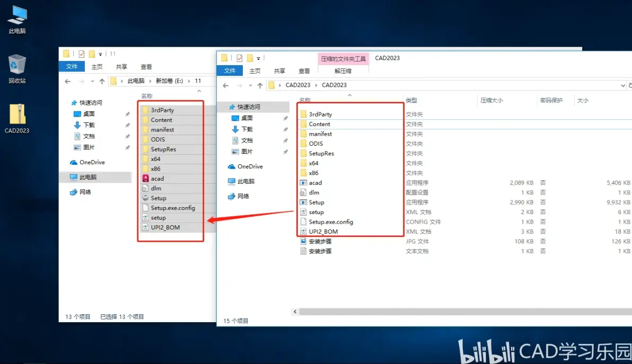632x364 pixels.
Task: Select acad application in window 11
Action: (x=157, y=179)
